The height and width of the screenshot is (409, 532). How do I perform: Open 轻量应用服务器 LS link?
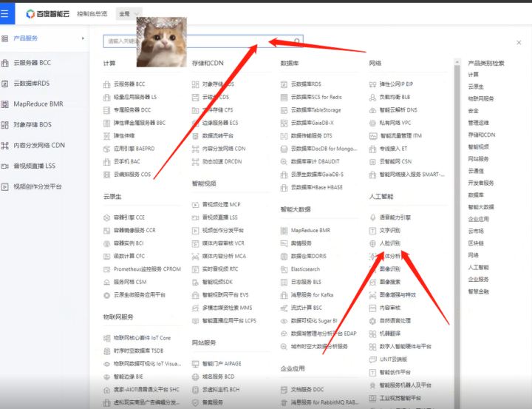click(135, 97)
